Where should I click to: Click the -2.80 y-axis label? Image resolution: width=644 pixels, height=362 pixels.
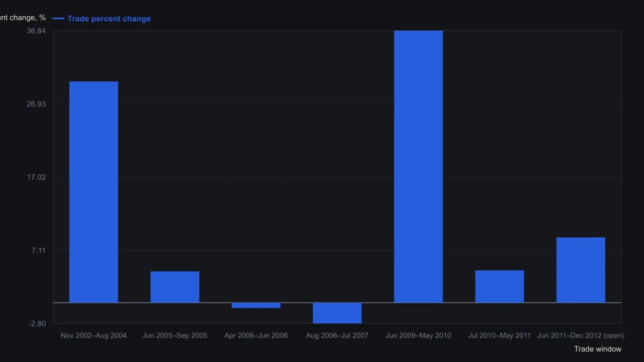click(37, 324)
